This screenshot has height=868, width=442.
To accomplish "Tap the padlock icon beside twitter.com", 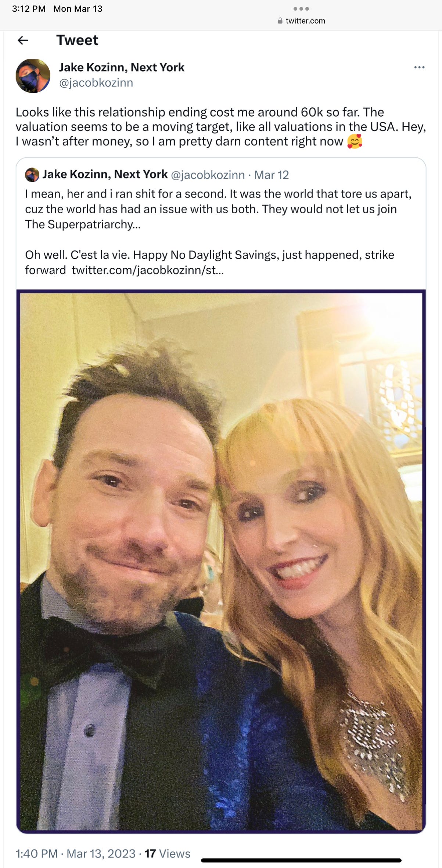I will pos(281,21).
